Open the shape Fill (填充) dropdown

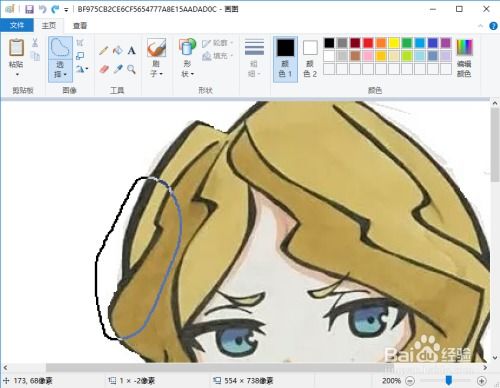click(217, 56)
